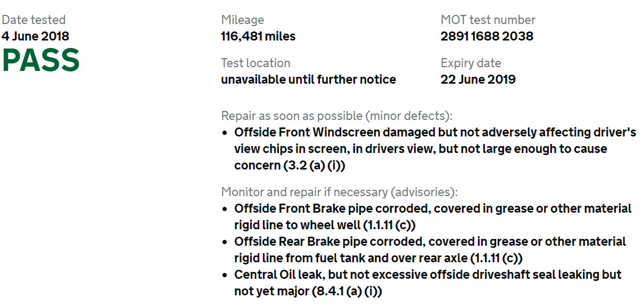Image resolution: width=644 pixels, height=306 pixels.
Task: Click the Offside Front Windscreen damaged defect
Action: (x=435, y=149)
